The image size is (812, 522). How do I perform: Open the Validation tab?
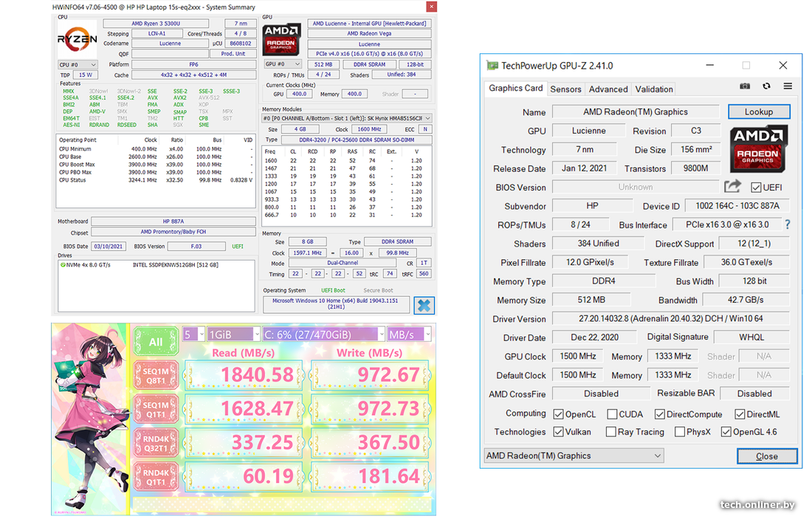pos(654,89)
